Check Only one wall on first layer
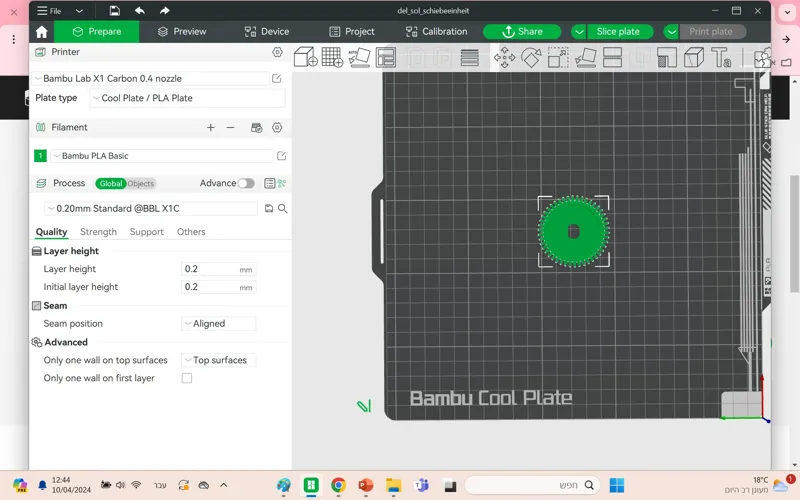Viewport: 800px width, 500px height. coord(187,378)
